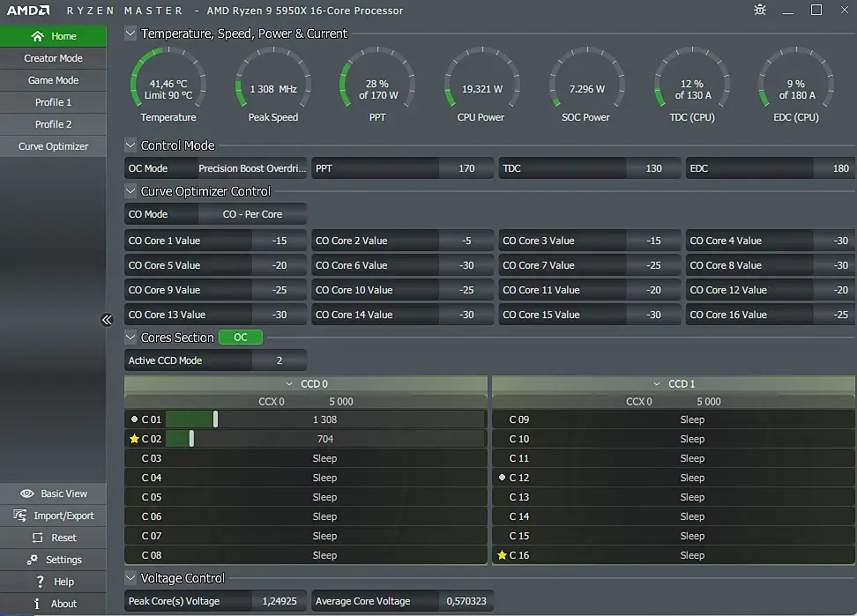Click the AMD logo in title bar

pos(28,11)
